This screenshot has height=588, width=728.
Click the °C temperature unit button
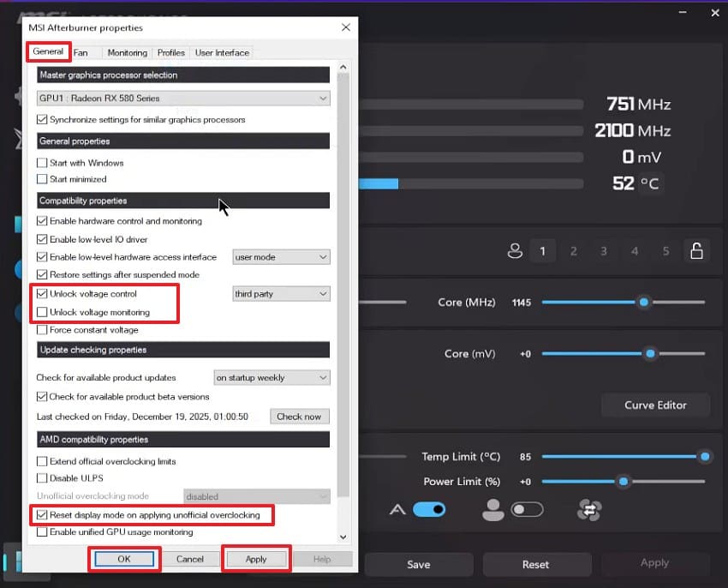(649, 183)
